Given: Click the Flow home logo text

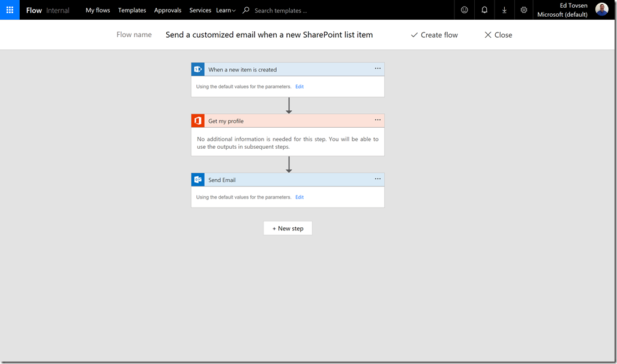Looking at the screenshot, I should click(34, 10).
